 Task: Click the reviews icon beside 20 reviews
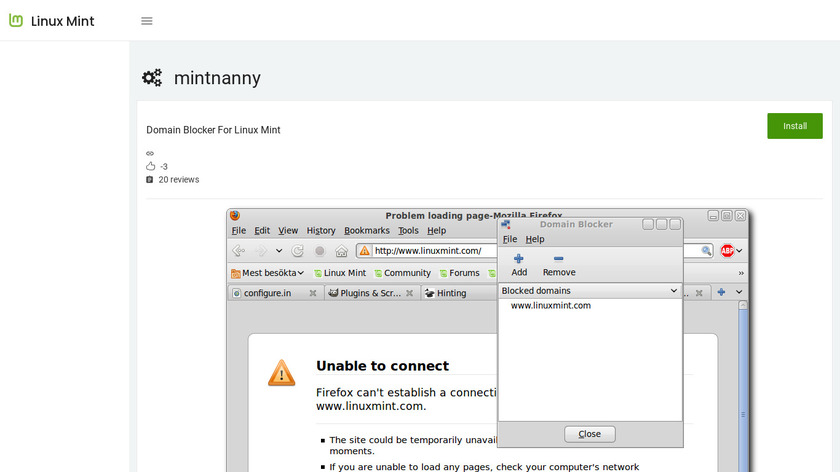coord(149,179)
